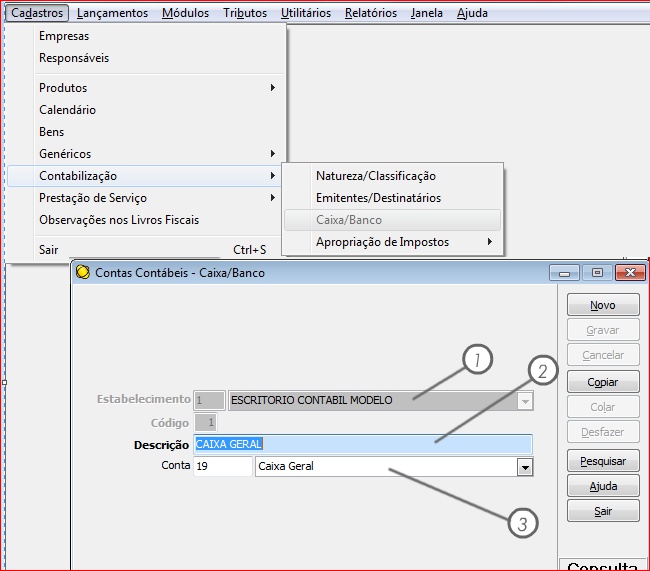Click the Gravar button

tap(603, 330)
